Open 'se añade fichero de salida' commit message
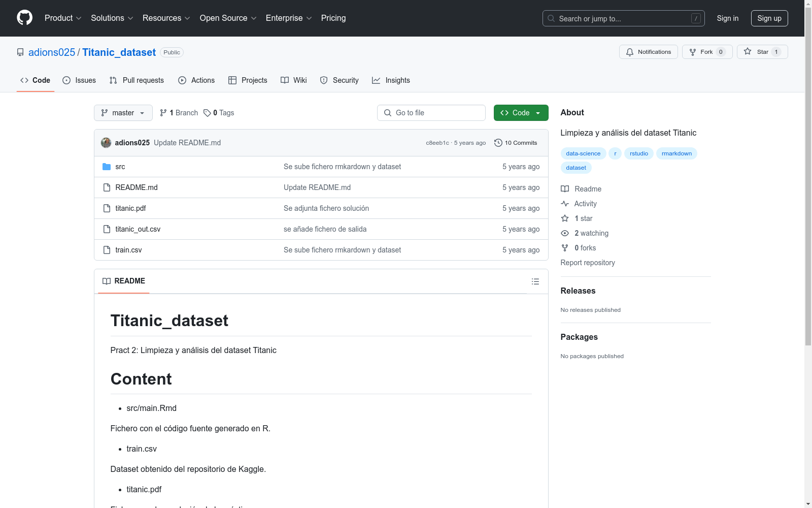 point(325,229)
